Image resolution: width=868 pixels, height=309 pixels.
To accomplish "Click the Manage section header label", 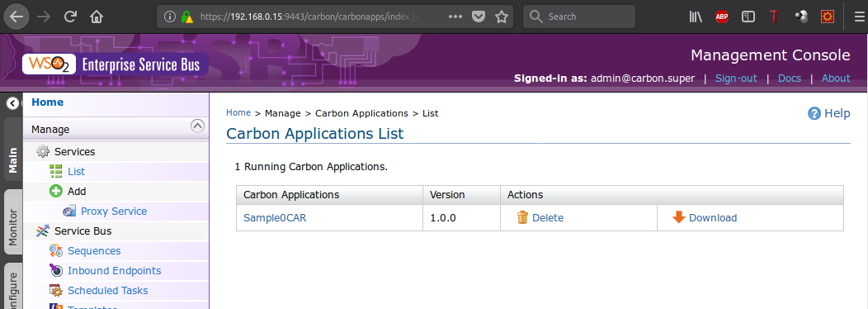I will 50,129.
